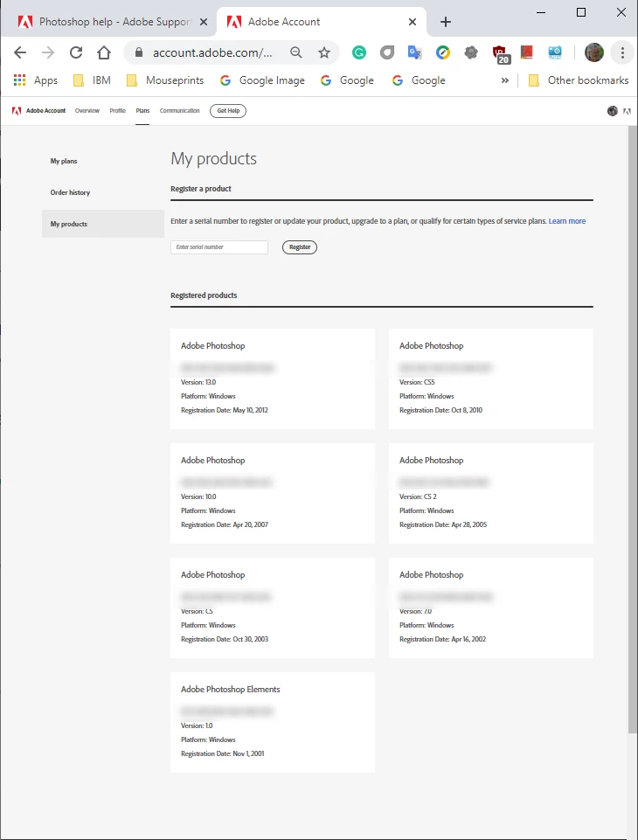Click the padlock site info icon
Screen dimensions: 638x840
click(x=139, y=52)
